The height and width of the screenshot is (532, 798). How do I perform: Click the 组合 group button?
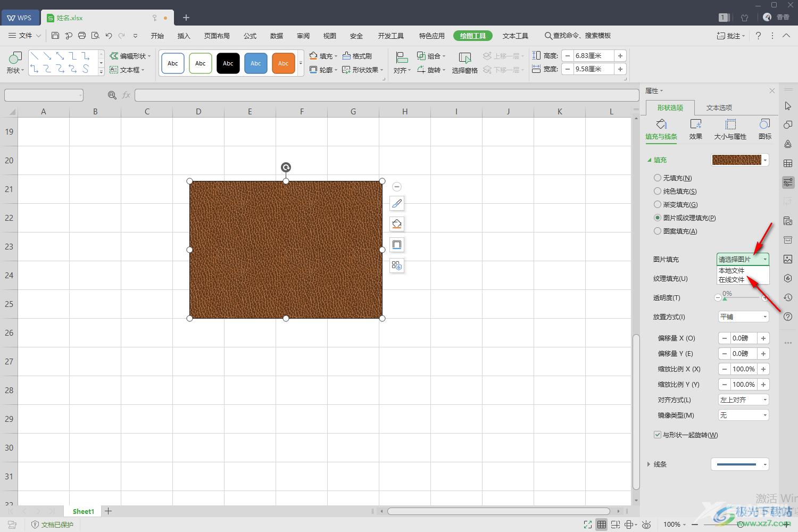coord(431,56)
